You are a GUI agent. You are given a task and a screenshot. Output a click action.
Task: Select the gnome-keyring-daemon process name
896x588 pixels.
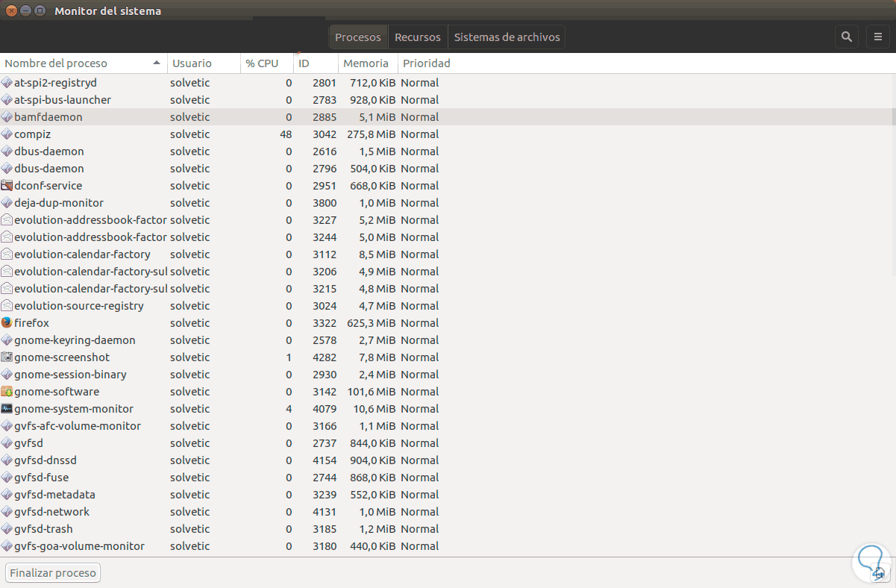[75, 340]
